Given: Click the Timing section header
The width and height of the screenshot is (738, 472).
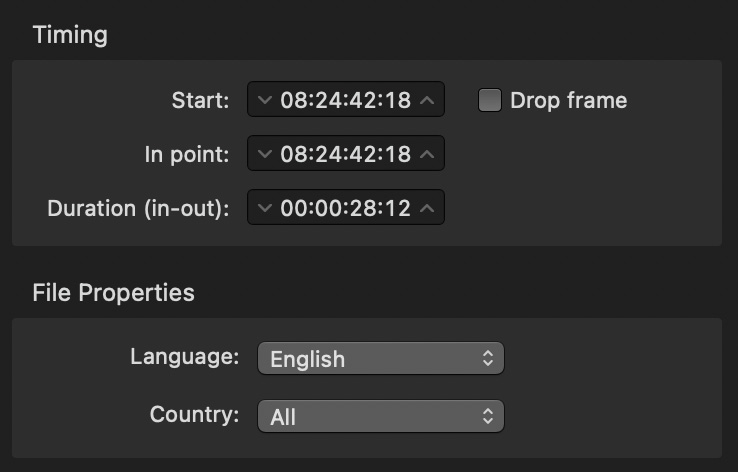Looking at the screenshot, I should tap(70, 35).
